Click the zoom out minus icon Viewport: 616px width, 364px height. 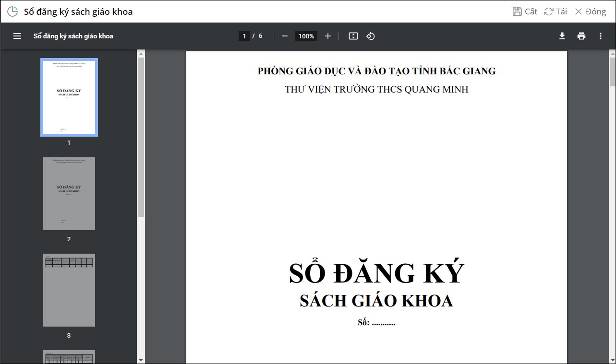click(x=285, y=36)
